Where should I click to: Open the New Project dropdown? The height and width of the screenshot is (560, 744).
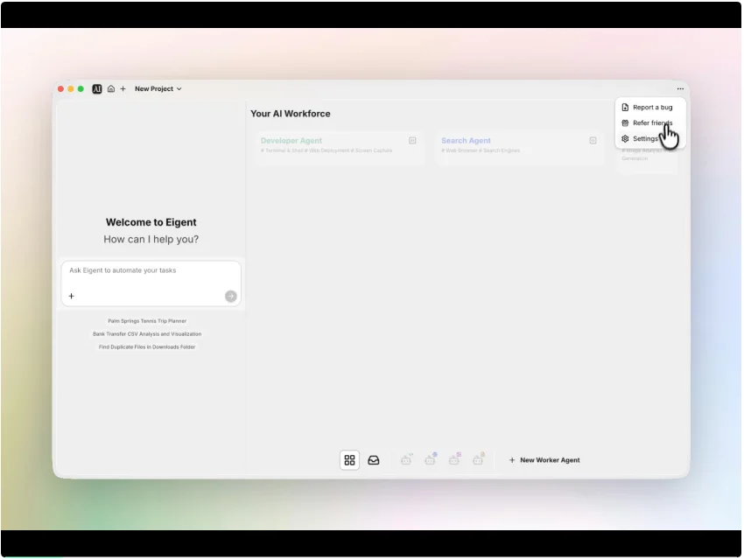tap(158, 89)
